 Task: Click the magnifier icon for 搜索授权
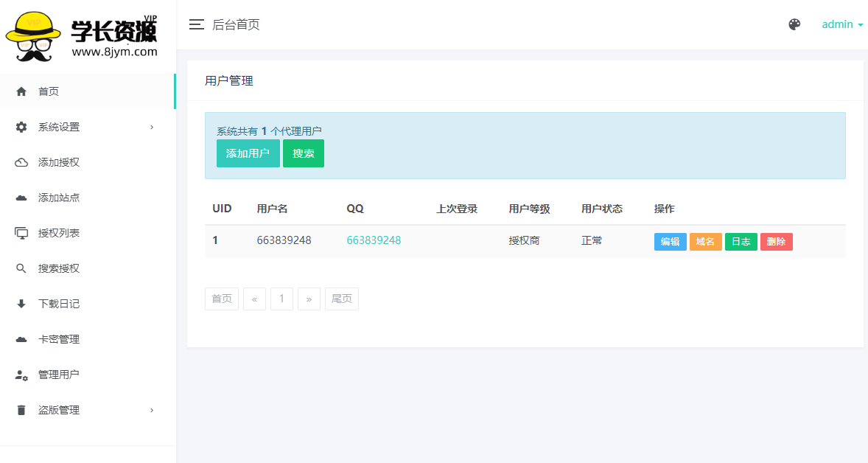pyautogui.click(x=21, y=268)
